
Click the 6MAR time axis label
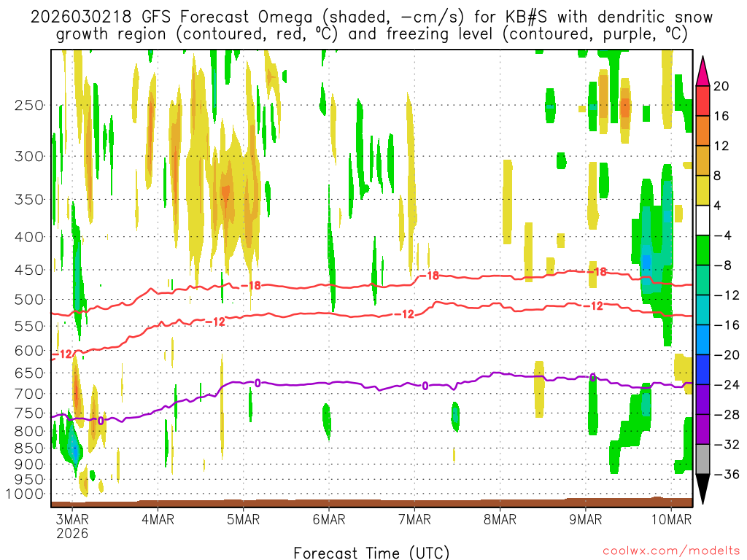click(329, 519)
